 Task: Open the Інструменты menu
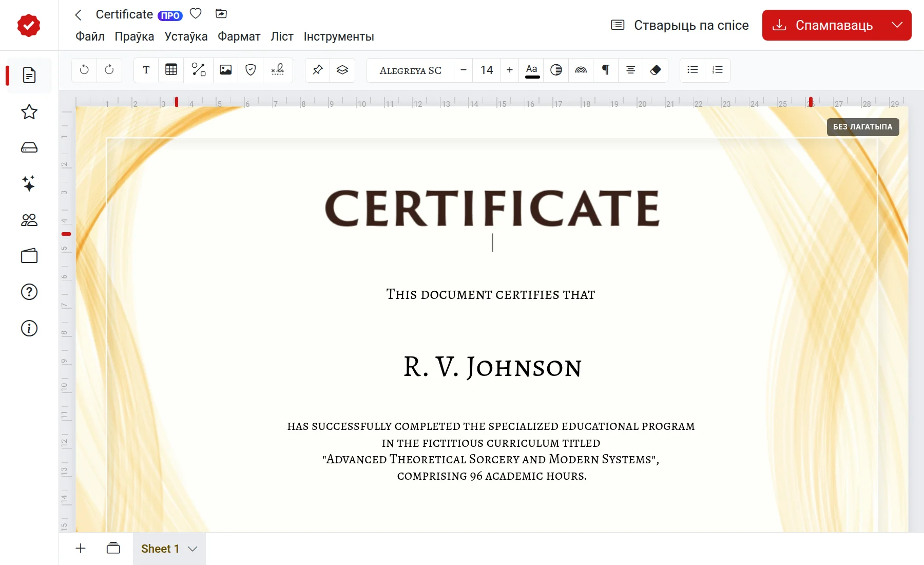click(339, 36)
